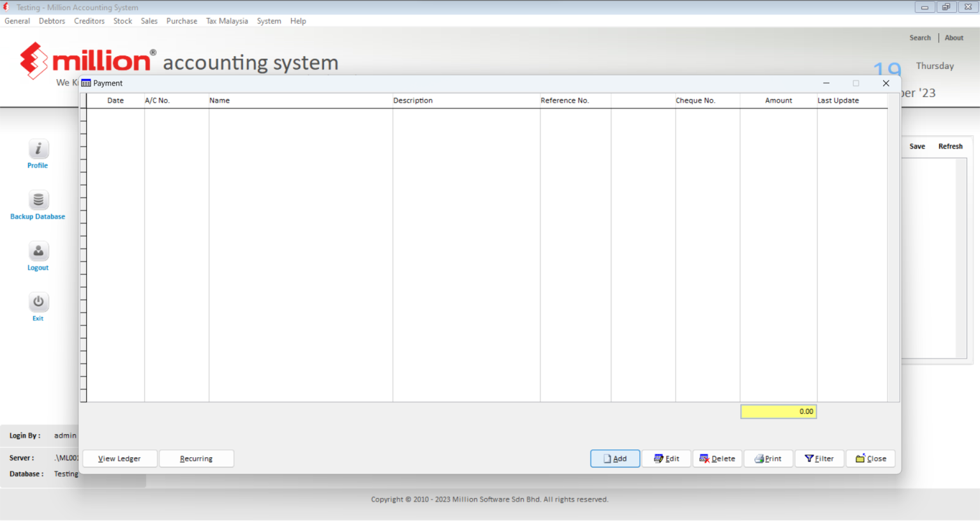980x521 pixels.
Task: Click the View Ledger button
Action: coord(119,458)
